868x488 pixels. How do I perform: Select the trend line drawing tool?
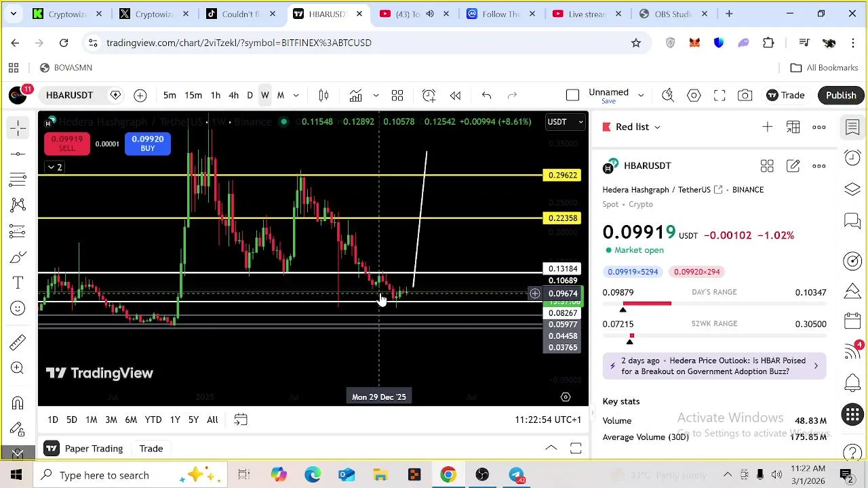click(x=18, y=154)
